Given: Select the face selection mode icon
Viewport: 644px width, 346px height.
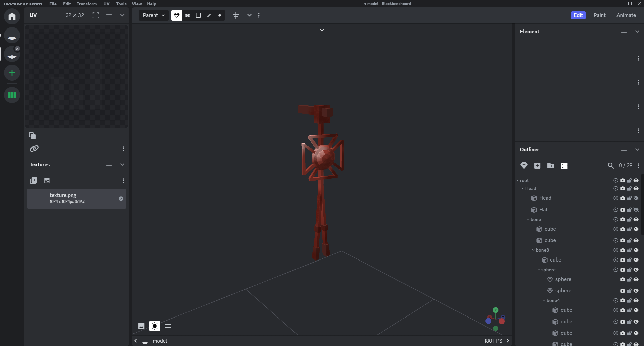Looking at the screenshot, I should (198, 15).
